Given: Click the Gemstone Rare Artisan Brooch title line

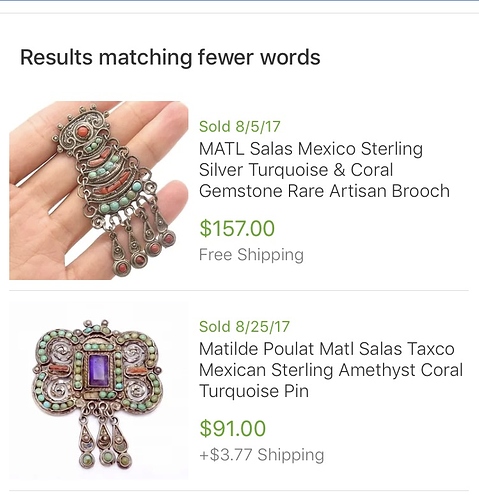Looking at the screenshot, I should pos(324,191).
